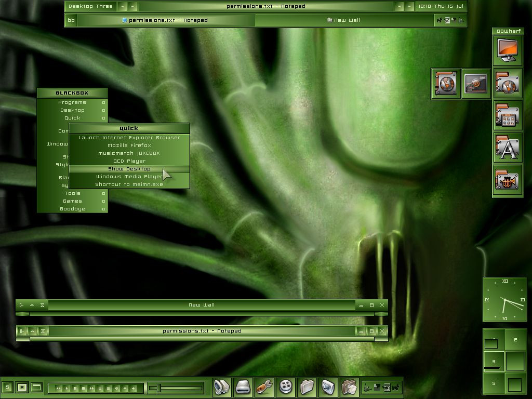
Task: Toggle shade arrow on permissions.txt Notepad window
Action: coord(32,331)
